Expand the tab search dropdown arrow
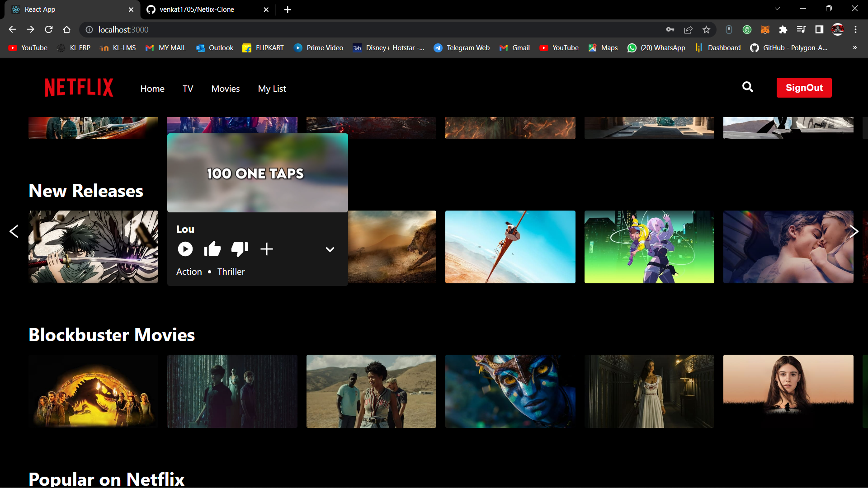Screen dimensions: 868x488 [x=777, y=9]
